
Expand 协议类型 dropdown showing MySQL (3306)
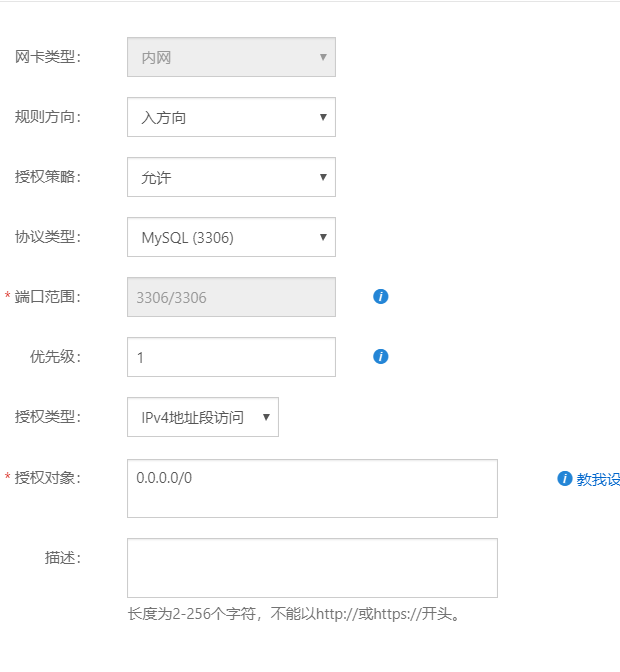[x=231, y=237]
